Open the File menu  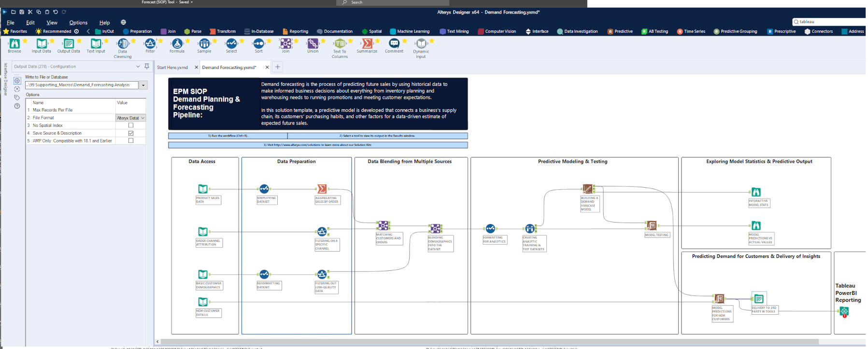[x=10, y=23]
